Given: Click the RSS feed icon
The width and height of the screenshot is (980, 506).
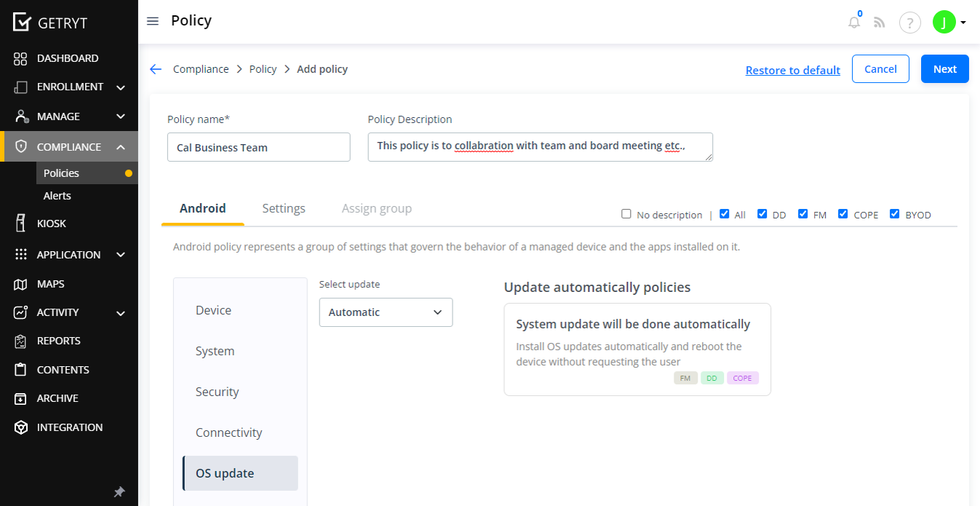Looking at the screenshot, I should (x=880, y=23).
